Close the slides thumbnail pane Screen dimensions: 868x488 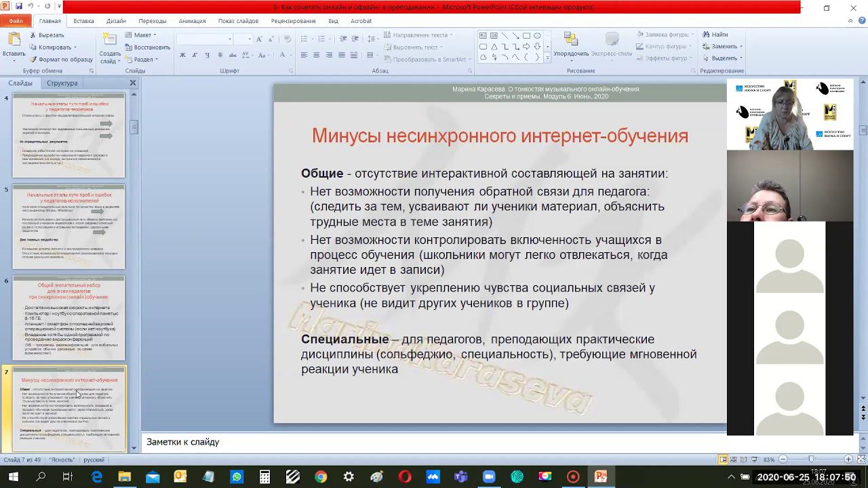(133, 83)
